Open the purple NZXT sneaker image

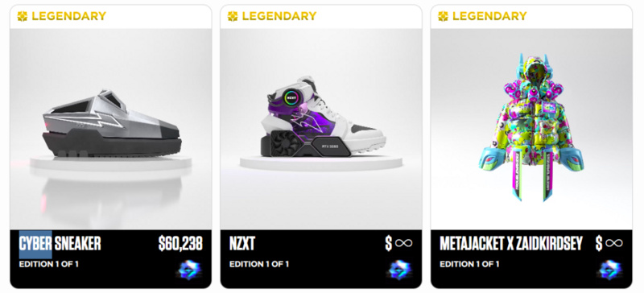pyautogui.click(x=322, y=116)
